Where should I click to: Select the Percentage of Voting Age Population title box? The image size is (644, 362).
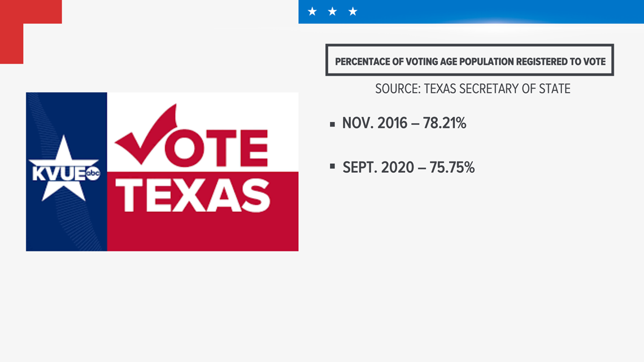[469, 60]
